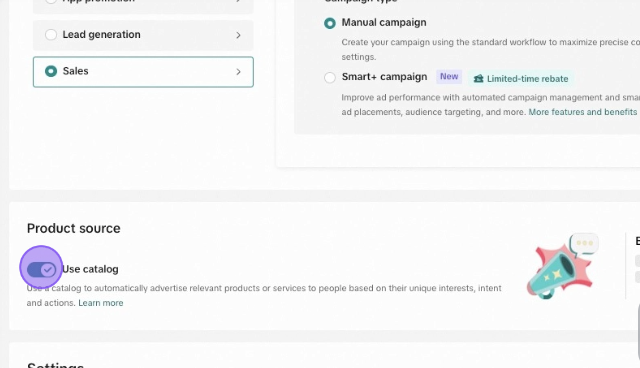This screenshot has height=368, width=640.
Task: Open the Learn more link
Action: 101,303
